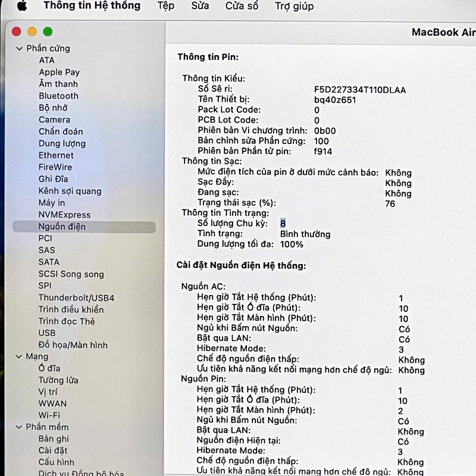Open the Trợ giúp menu
The image size is (476, 476).
pos(294,6)
